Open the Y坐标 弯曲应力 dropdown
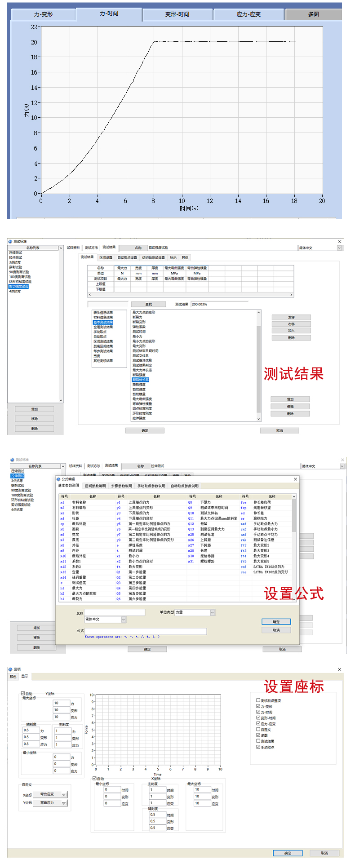 click(64, 803)
